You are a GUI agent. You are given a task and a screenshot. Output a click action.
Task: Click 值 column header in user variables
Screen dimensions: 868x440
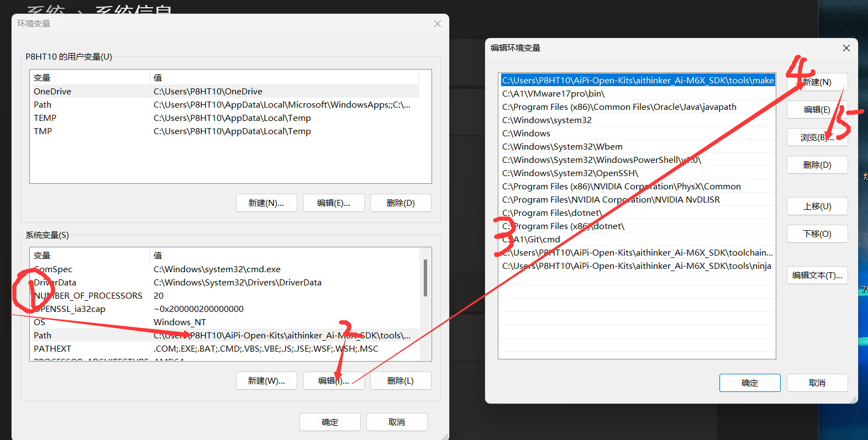[x=285, y=77]
